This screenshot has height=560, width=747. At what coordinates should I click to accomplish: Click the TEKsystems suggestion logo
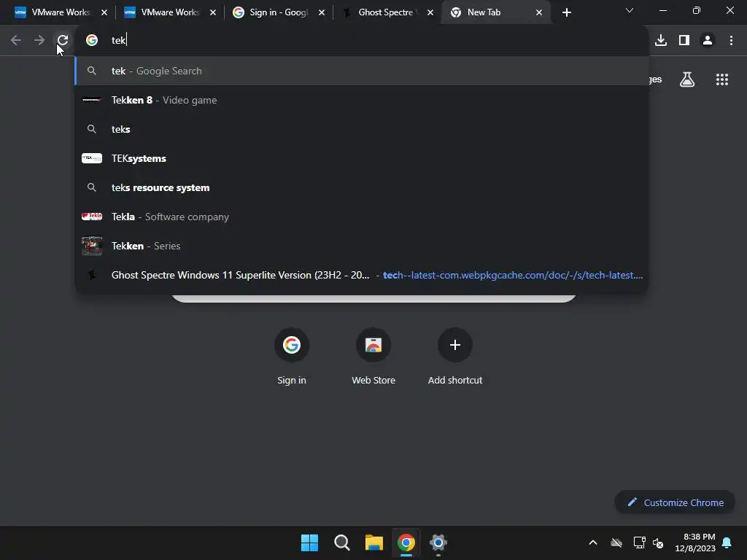click(x=92, y=158)
